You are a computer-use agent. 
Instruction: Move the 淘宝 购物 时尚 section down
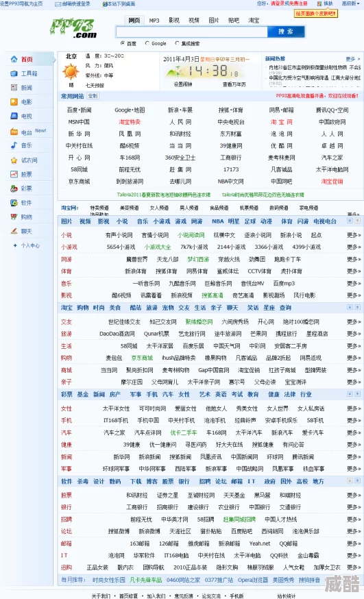(x=350, y=307)
